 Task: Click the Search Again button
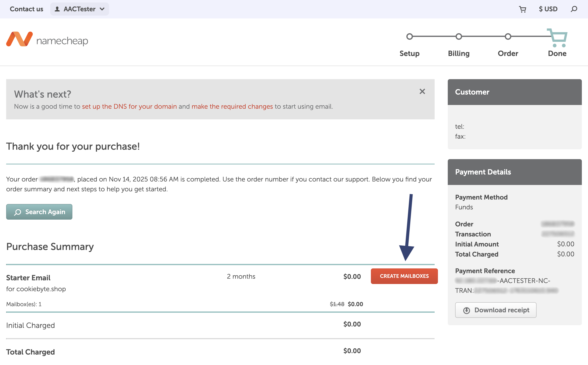click(x=39, y=212)
